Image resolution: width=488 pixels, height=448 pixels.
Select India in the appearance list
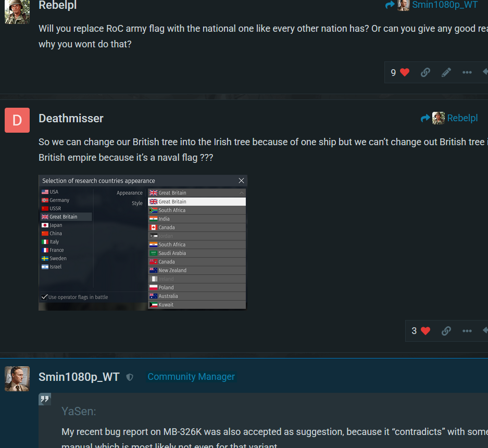click(x=197, y=219)
